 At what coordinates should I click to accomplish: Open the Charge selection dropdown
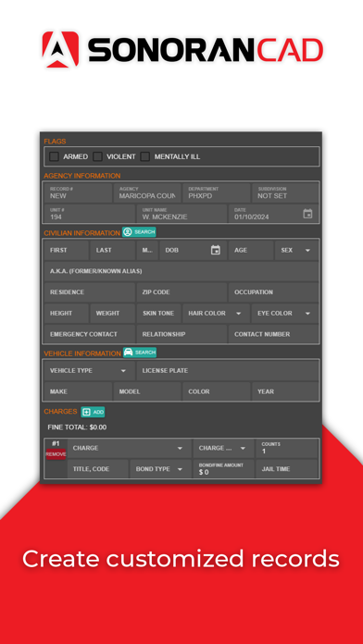129,448
